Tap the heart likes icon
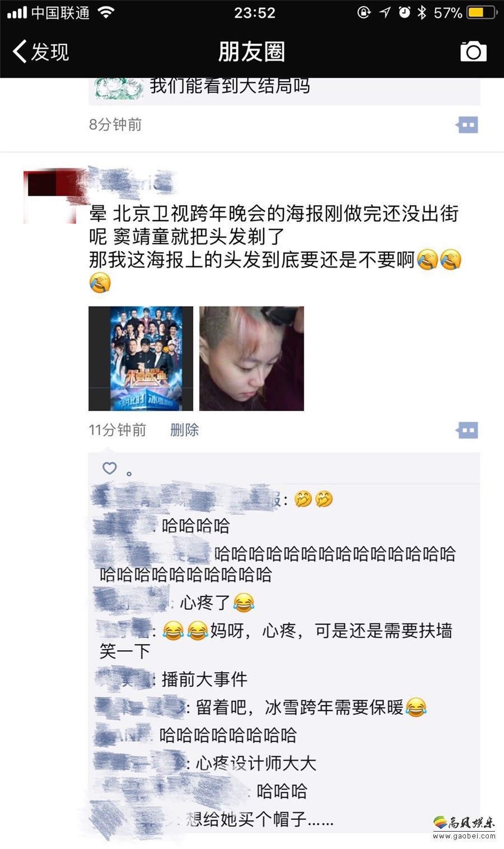 pos(110,468)
